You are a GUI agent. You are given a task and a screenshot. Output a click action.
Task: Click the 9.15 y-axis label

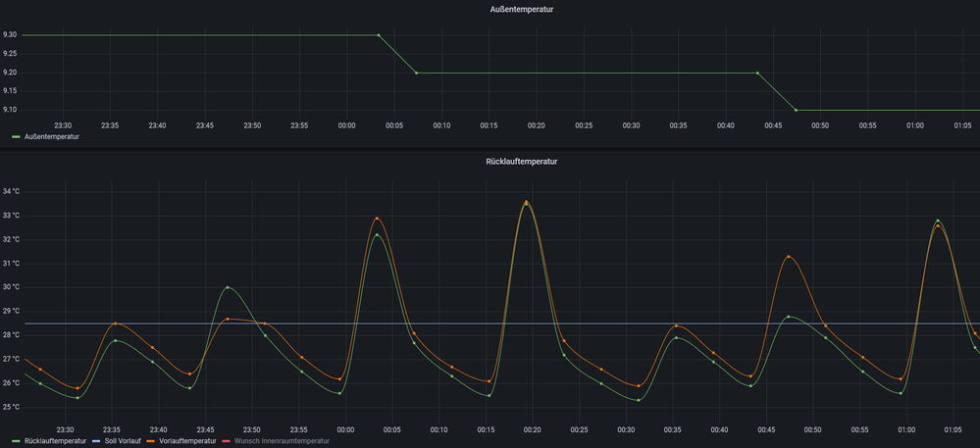click(10, 91)
